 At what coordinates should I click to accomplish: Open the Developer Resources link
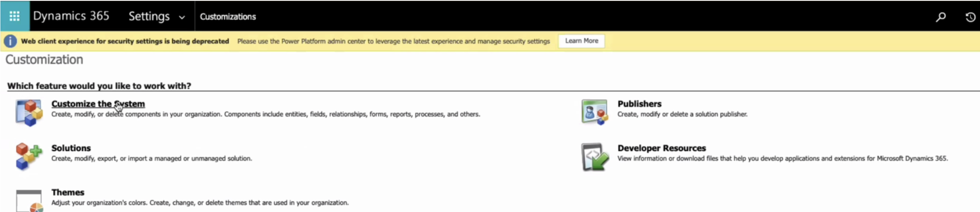[661, 148]
